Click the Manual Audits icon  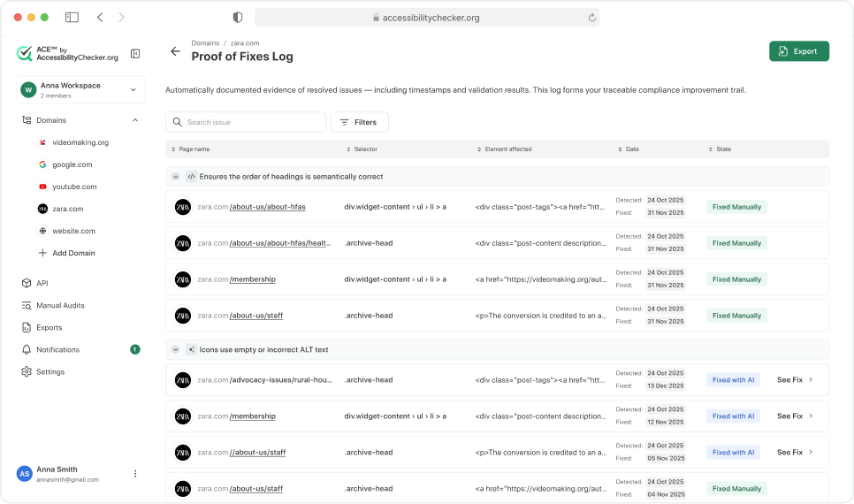click(x=27, y=306)
